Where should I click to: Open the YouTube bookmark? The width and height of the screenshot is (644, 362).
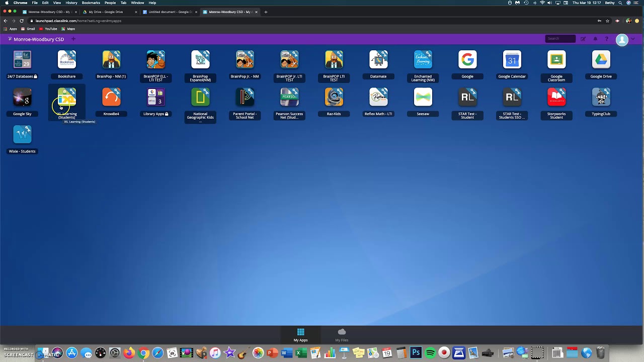coord(48,29)
